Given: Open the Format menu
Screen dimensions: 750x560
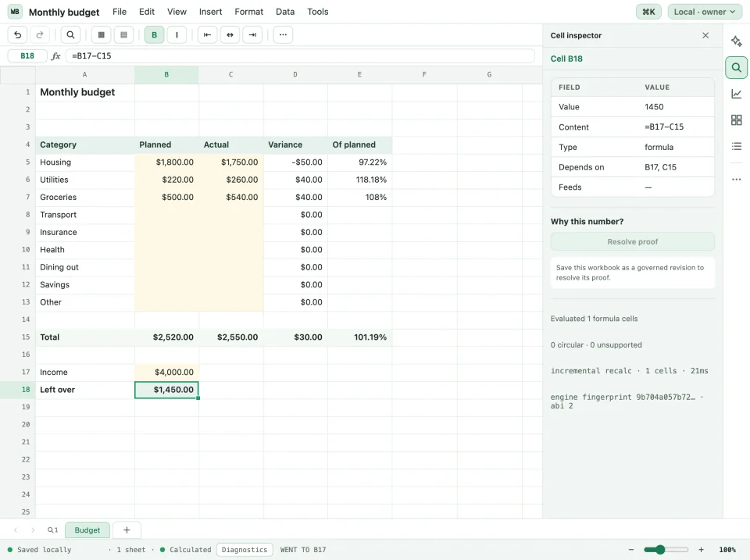Looking at the screenshot, I should [x=248, y=12].
